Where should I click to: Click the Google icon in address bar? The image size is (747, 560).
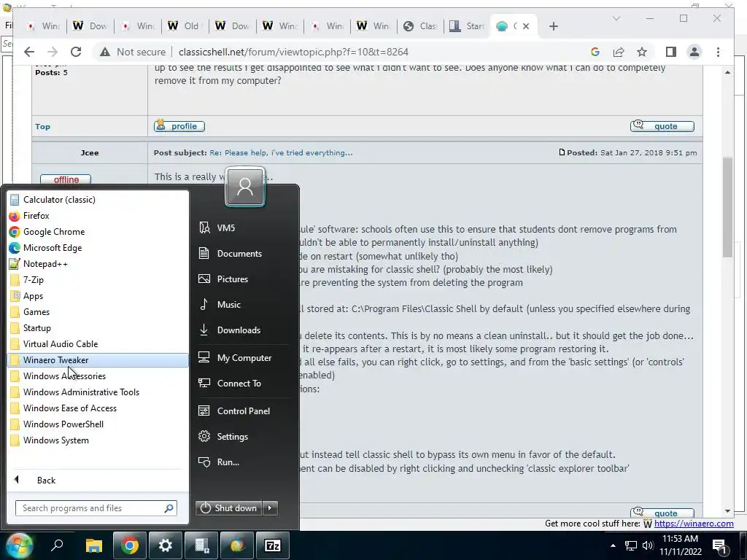click(595, 52)
